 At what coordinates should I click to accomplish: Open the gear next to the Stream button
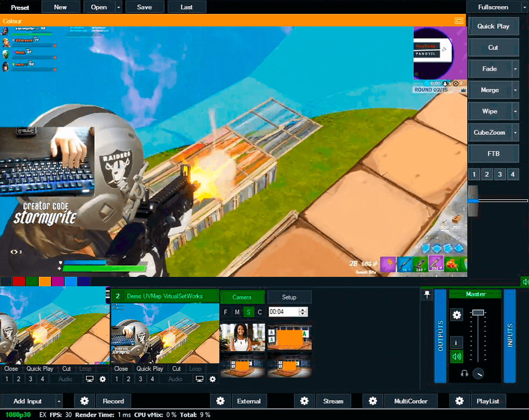point(304,401)
